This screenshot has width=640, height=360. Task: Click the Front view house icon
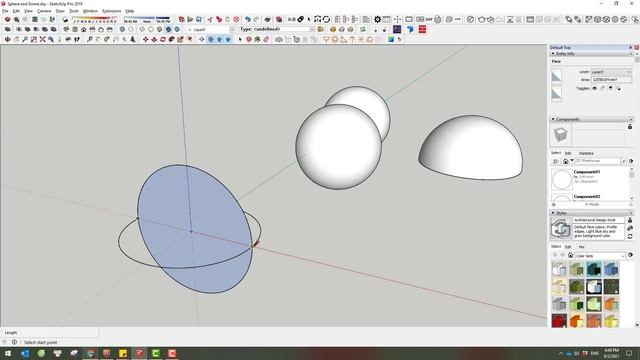click(84, 29)
